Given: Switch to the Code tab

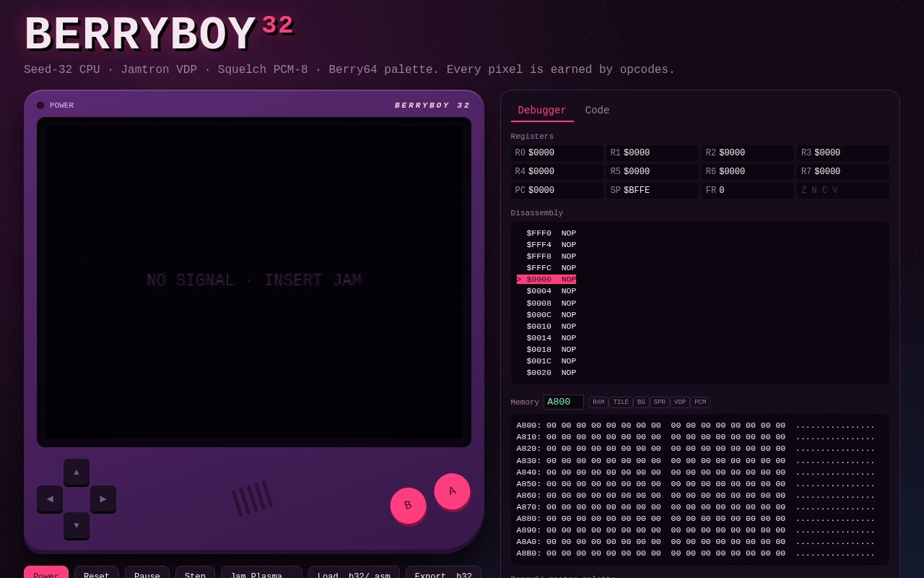Looking at the screenshot, I should click(597, 111).
